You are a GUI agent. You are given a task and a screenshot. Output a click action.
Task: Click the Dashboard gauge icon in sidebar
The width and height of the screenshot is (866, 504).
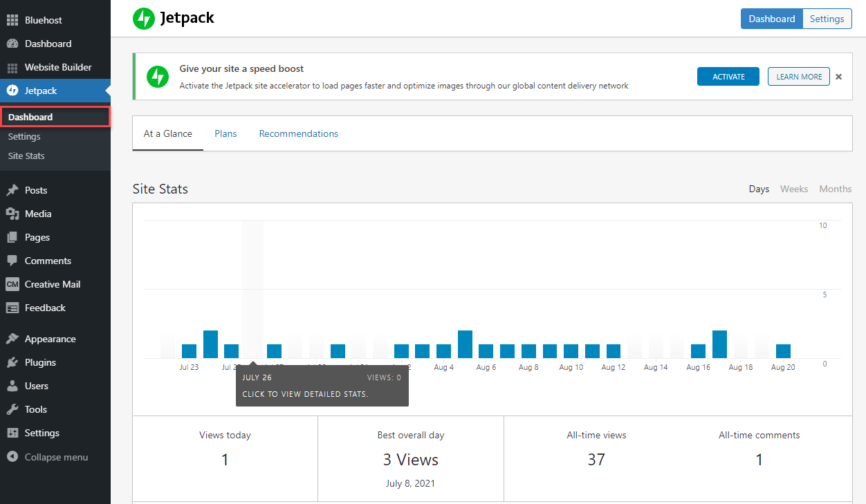click(x=12, y=44)
